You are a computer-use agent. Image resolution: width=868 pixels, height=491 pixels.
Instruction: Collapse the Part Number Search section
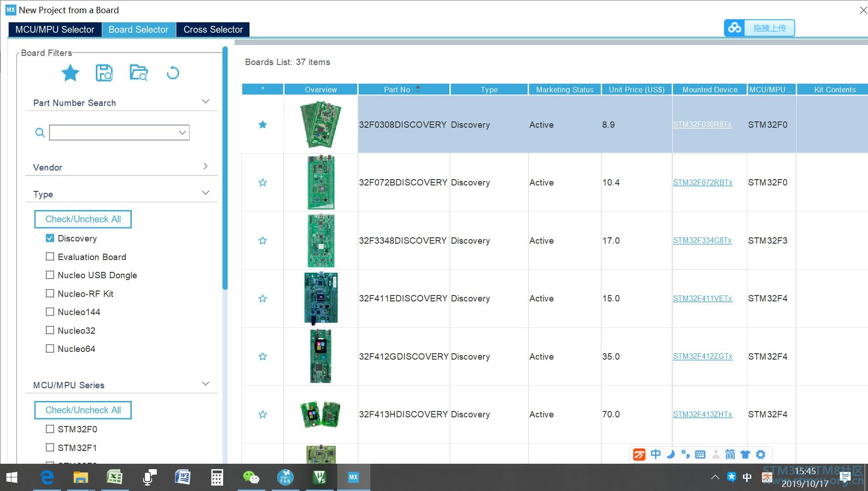[205, 101]
